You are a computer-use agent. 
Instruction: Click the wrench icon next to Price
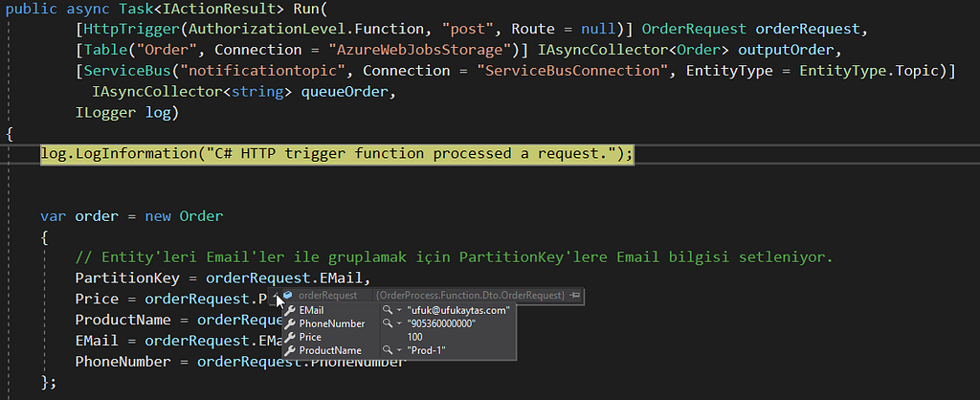click(x=290, y=338)
